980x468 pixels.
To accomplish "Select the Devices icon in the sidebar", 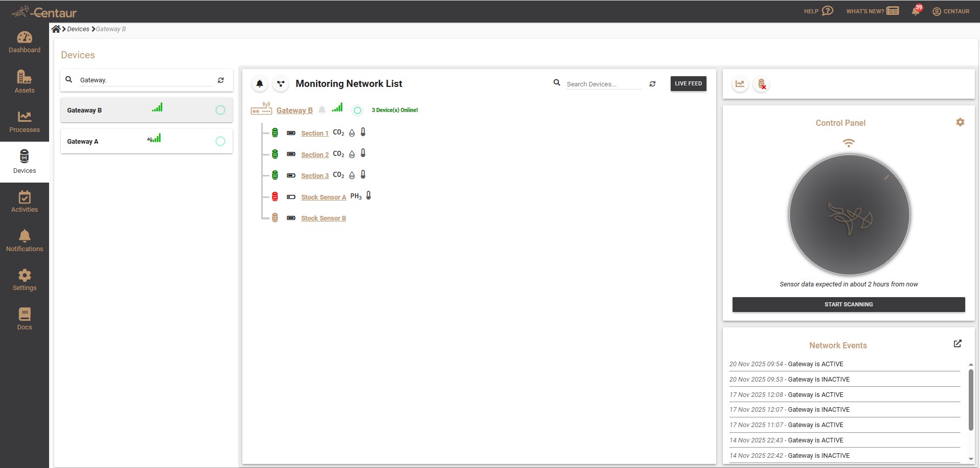I will coord(24,161).
